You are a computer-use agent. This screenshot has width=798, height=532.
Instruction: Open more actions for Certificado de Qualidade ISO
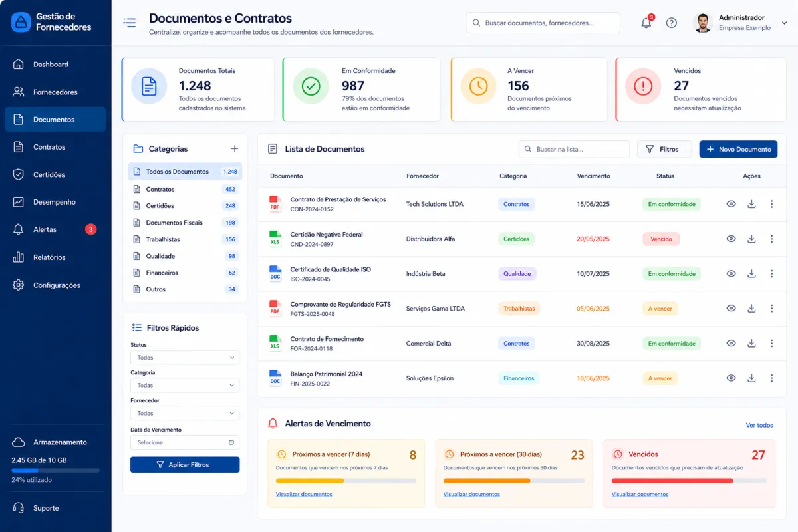tap(771, 273)
